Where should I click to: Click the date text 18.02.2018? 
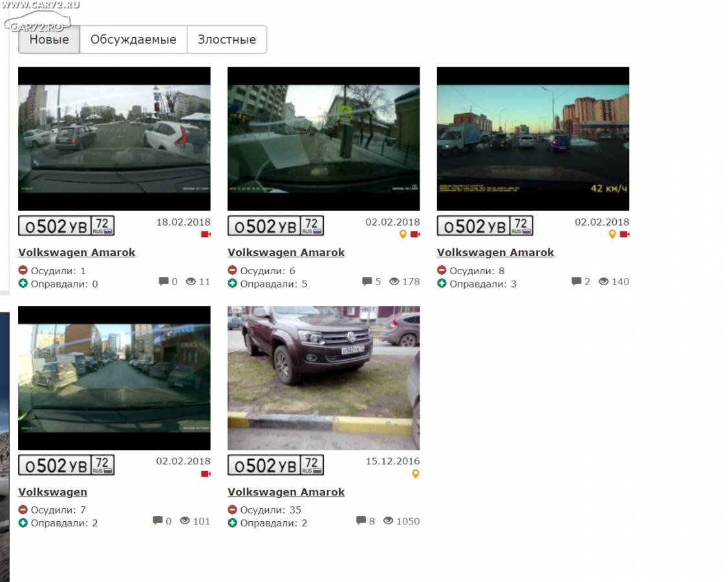pos(184,222)
